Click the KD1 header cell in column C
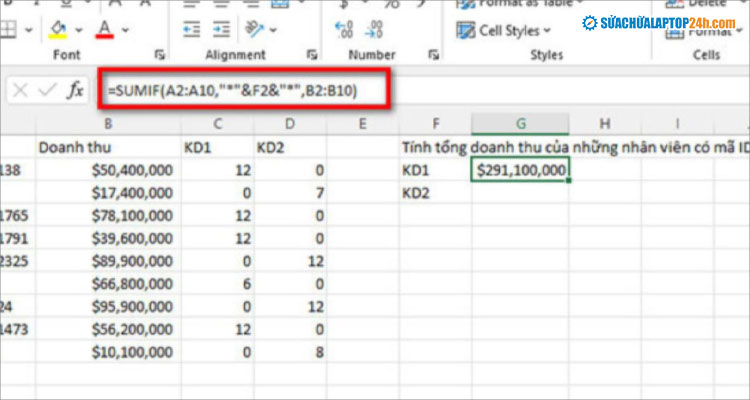This screenshot has width=750, height=400. [x=218, y=147]
